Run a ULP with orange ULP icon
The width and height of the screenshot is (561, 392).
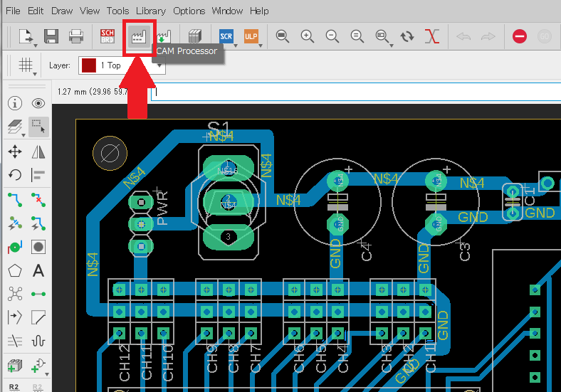[x=251, y=36]
